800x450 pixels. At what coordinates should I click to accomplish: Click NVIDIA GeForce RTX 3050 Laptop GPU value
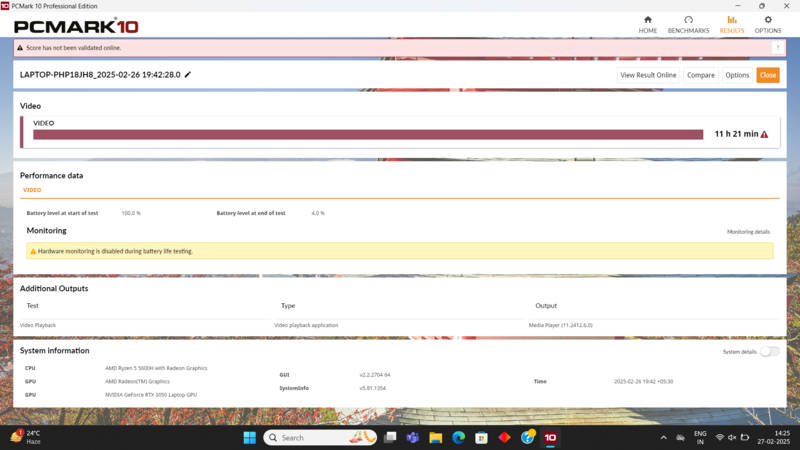pos(151,395)
